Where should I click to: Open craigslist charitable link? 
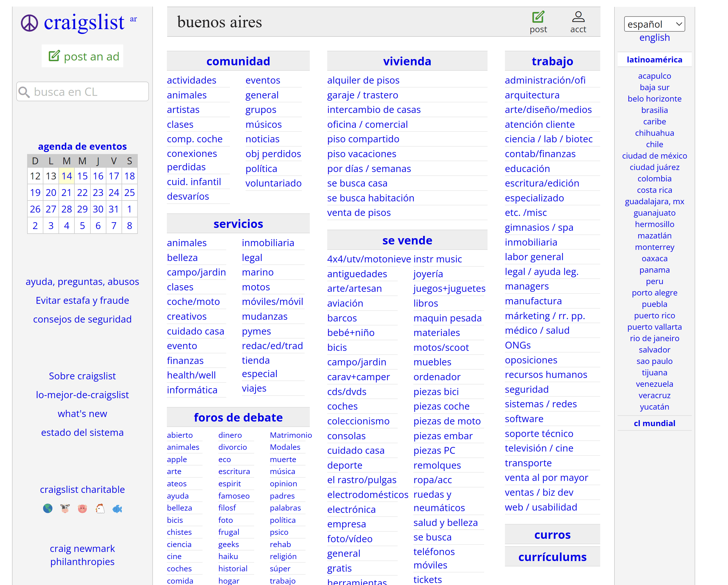coord(82,489)
